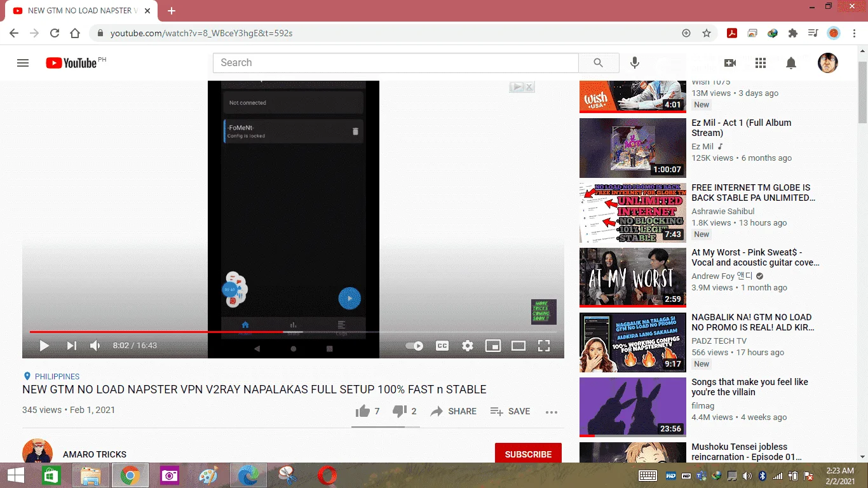The height and width of the screenshot is (488, 868).
Task: Switch to miniplayer mode
Action: [x=493, y=346]
